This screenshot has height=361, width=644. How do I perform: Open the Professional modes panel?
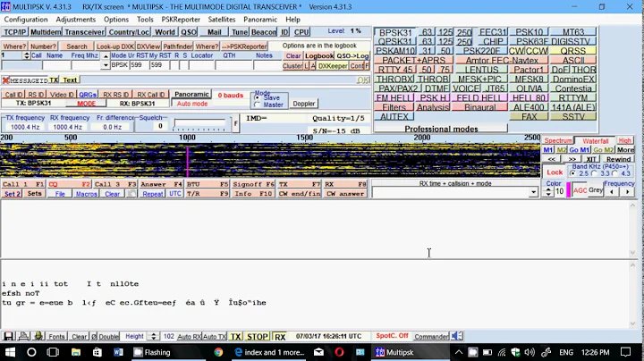click(441, 129)
